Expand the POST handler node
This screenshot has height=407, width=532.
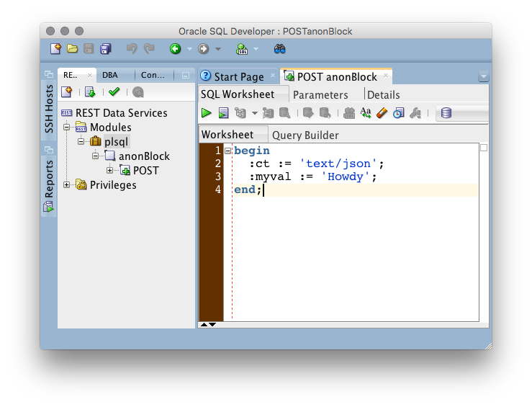click(x=109, y=170)
